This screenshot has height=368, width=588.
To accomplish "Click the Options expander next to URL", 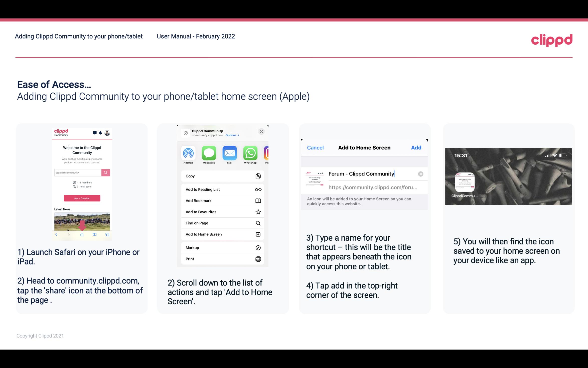I will click(232, 135).
